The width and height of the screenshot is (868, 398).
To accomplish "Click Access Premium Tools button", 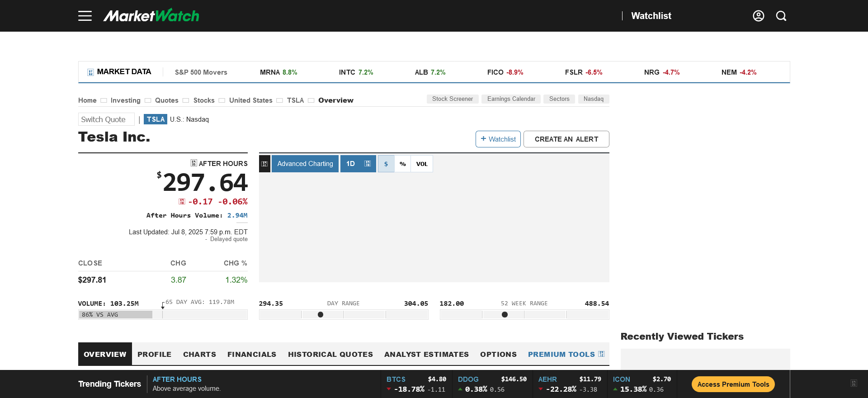I will point(733,384).
